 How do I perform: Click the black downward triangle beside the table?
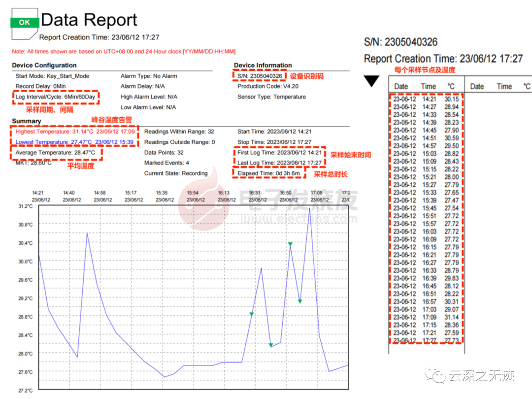371,81
